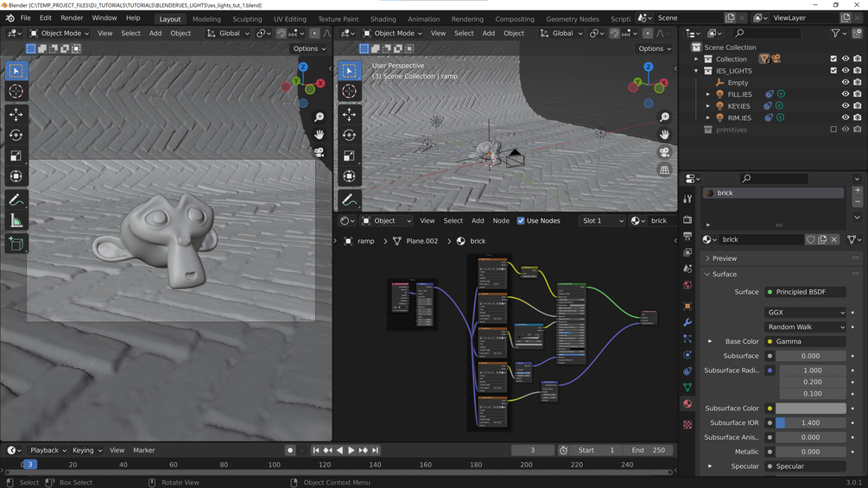Open the GGX distribution dropdown
868x488 pixels.
(805, 313)
